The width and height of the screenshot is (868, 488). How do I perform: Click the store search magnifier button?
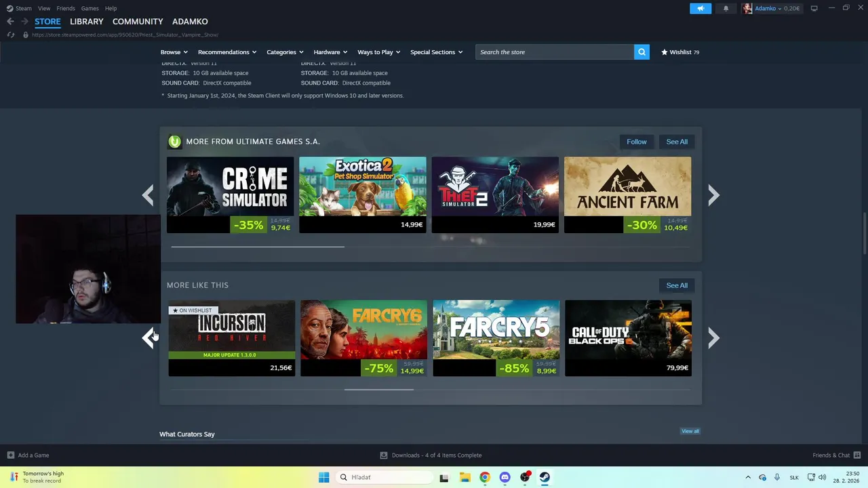click(642, 52)
